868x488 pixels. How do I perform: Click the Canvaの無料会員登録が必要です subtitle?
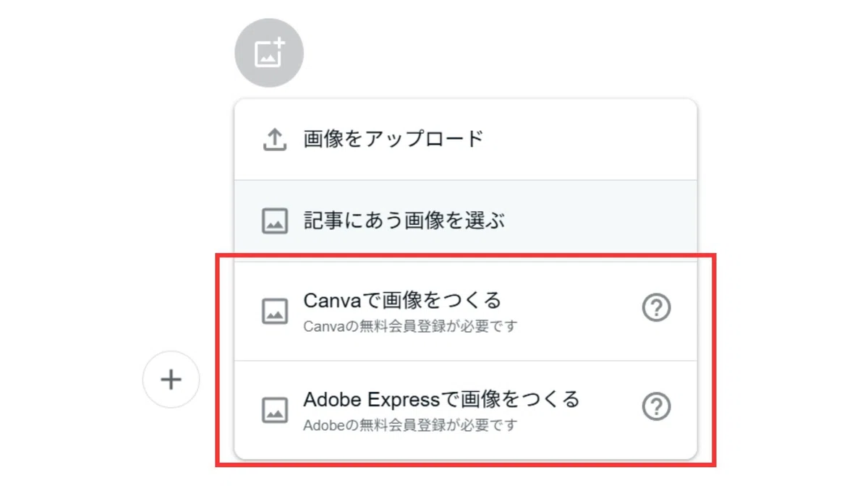coord(410,327)
